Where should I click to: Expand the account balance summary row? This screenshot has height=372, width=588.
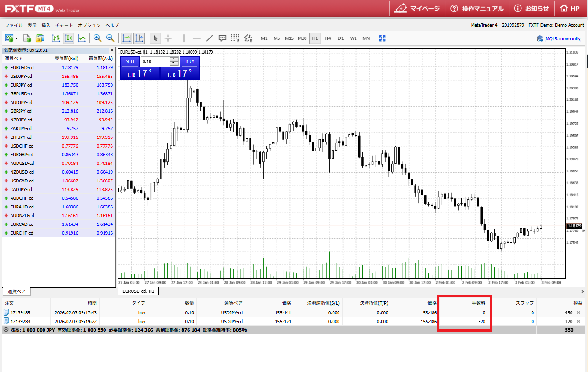6,330
